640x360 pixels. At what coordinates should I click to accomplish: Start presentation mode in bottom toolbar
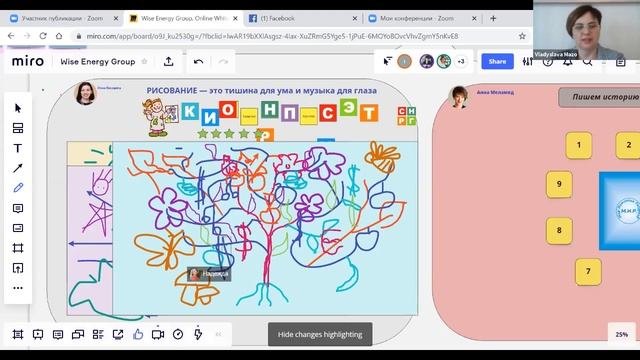[38, 334]
